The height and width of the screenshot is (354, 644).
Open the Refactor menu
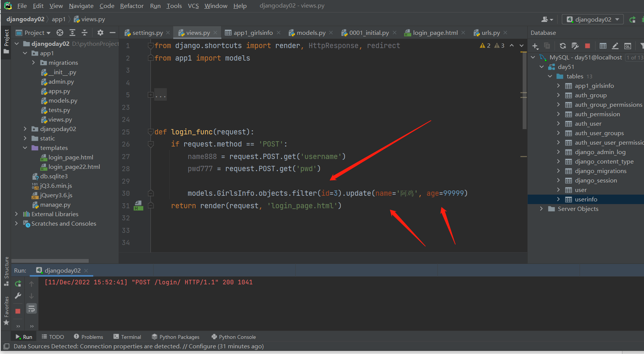point(132,6)
